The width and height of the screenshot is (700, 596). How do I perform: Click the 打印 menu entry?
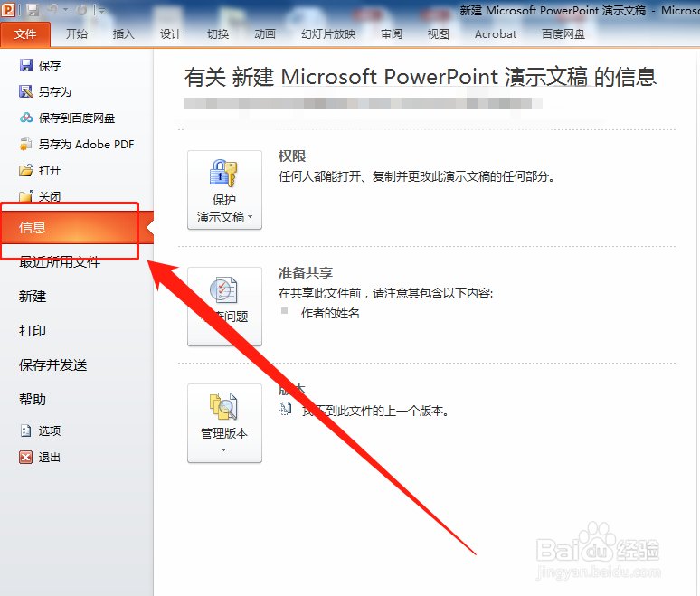[x=33, y=331]
